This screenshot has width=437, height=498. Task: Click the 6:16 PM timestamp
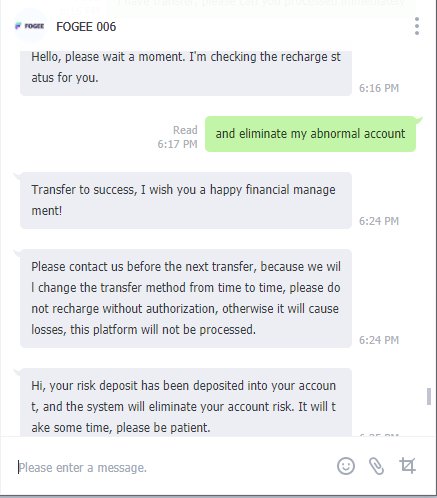pos(379,88)
